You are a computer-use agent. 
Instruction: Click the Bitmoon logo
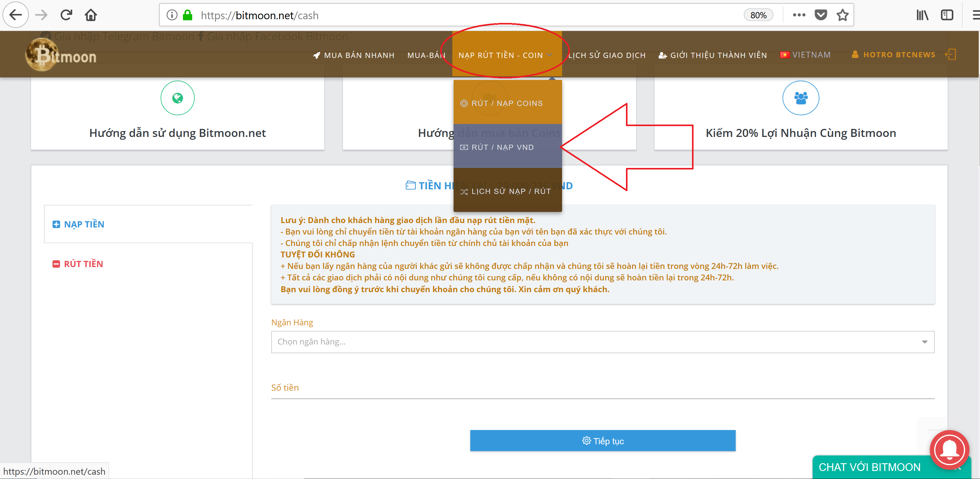click(x=61, y=55)
